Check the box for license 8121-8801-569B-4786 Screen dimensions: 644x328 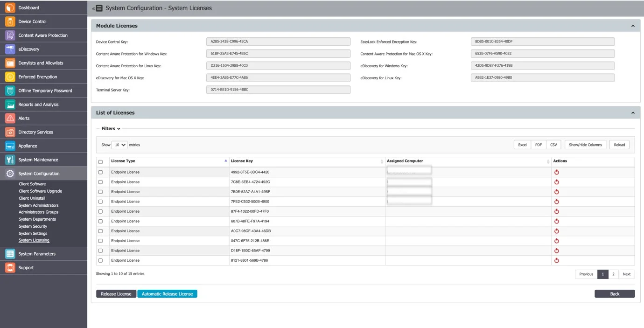[100, 260]
